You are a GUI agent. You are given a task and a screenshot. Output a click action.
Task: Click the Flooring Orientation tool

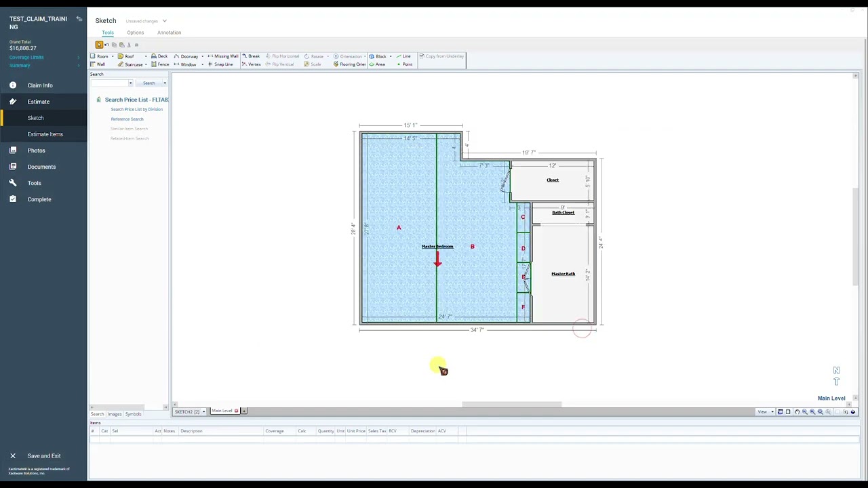click(x=349, y=64)
